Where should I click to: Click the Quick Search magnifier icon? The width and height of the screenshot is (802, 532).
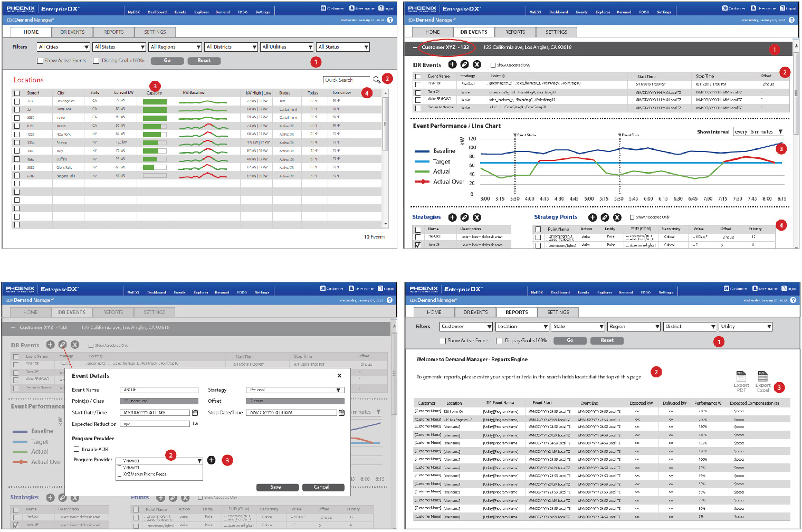coord(376,80)
